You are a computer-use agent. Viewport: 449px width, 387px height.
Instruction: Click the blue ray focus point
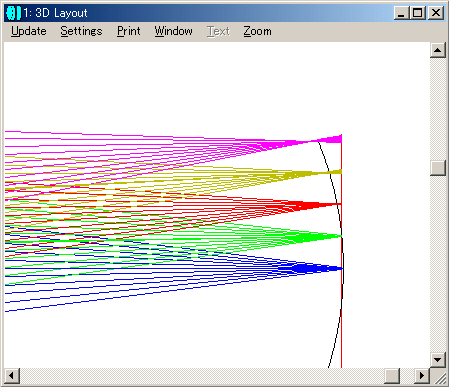[x=341, y=268]
